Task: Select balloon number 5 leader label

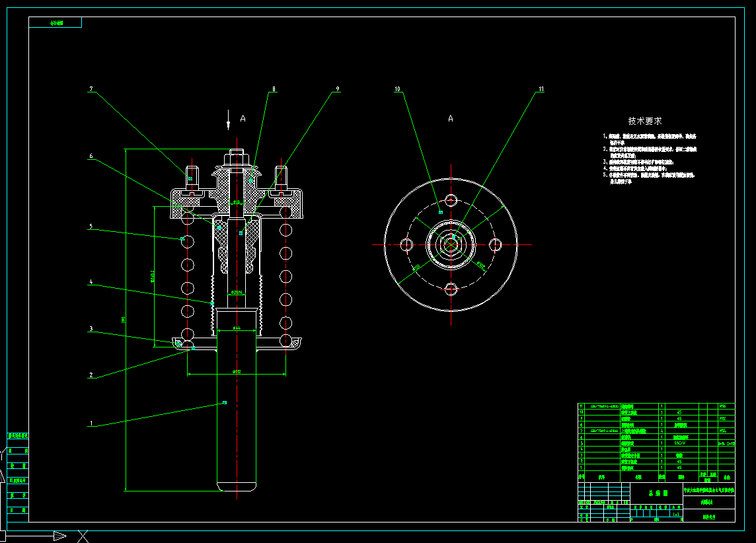Action: 91,227
